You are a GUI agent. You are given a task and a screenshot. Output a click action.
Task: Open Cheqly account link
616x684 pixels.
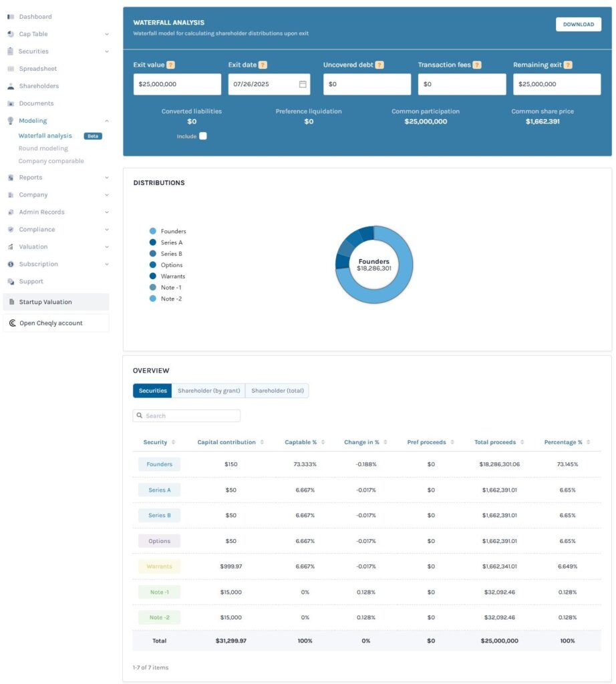pyautogui.click(x=51, y=323)
